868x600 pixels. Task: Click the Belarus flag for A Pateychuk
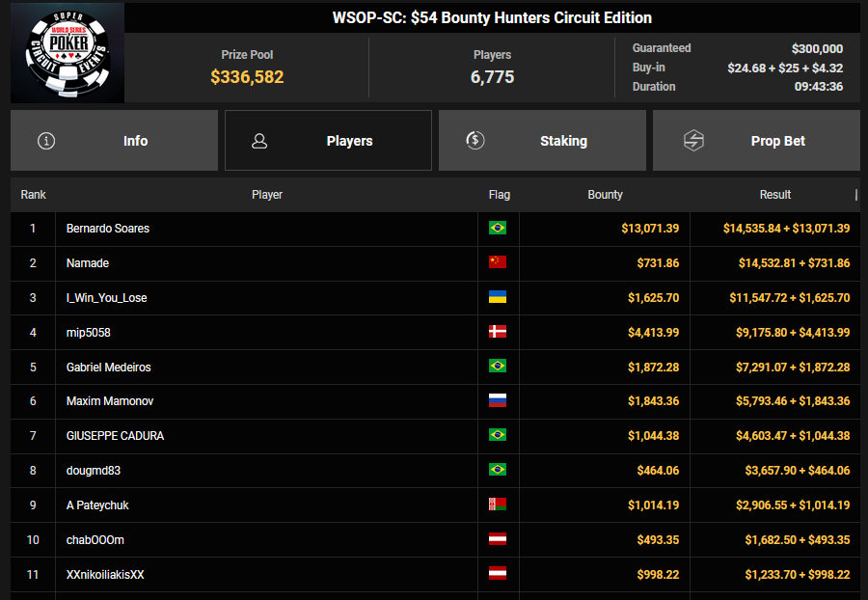[x=498, y=505]
